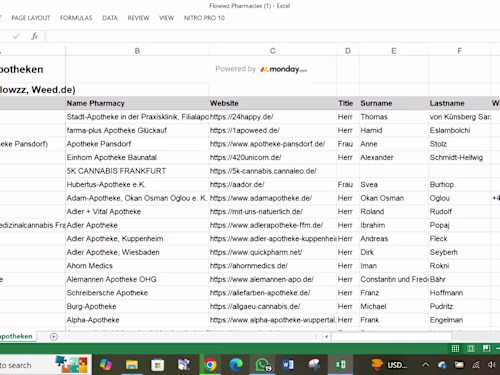Click the USD currency widget in taskbar
Screen dimensions: 500x375
tap(389, 365)
